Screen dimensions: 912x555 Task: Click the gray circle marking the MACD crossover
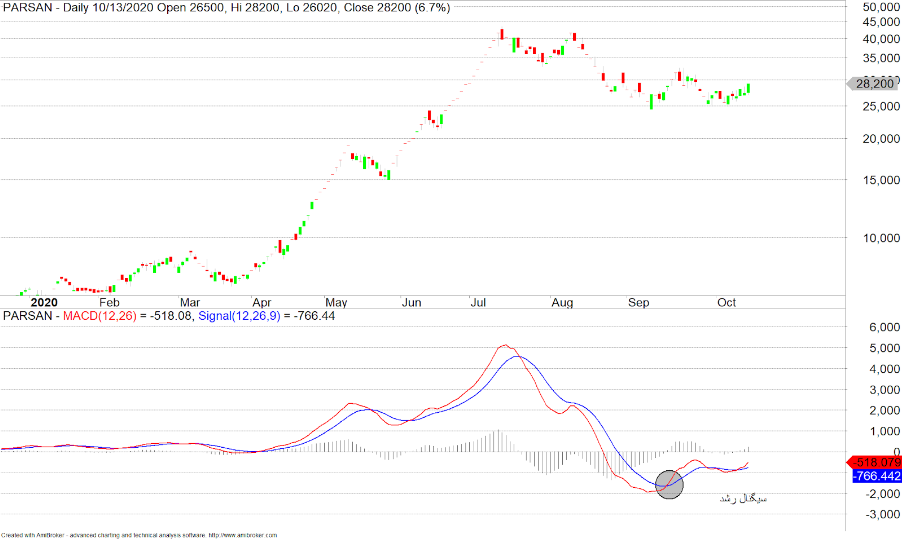click(670, 485)
